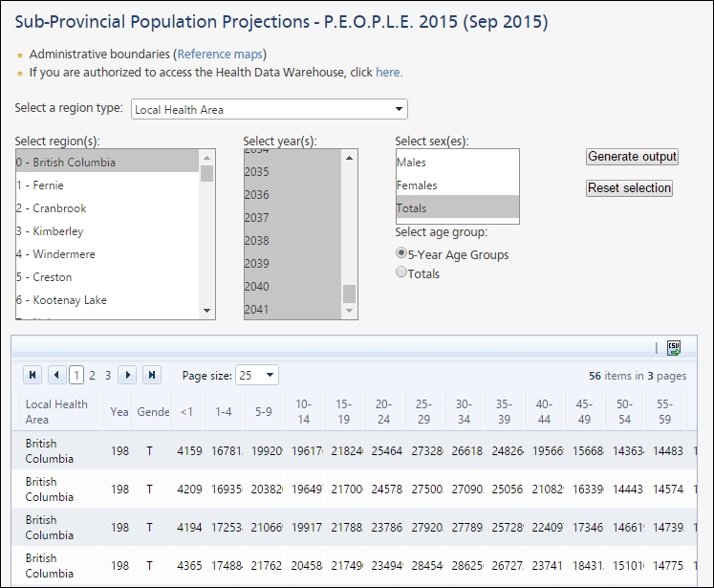Click the 45-49 age column header
The width and height of the screenshot is (714, 588).
pos(584,411)
